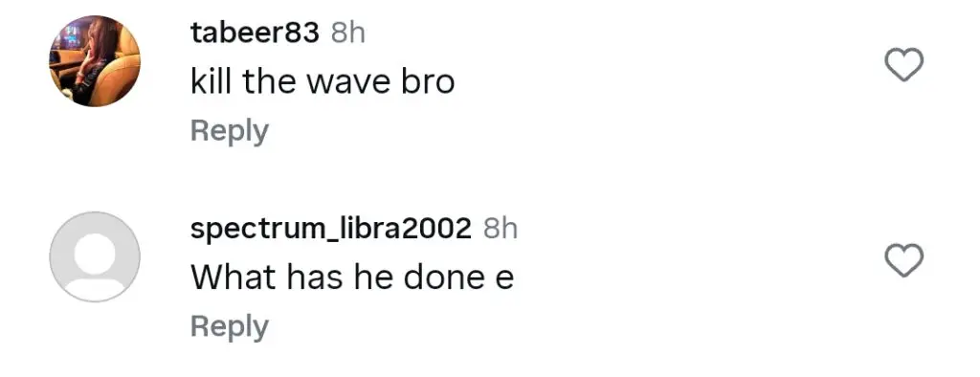Tap the heart icon beside the second comment
The width and height of the screenshot is (980, 377).
coord(905,260)
